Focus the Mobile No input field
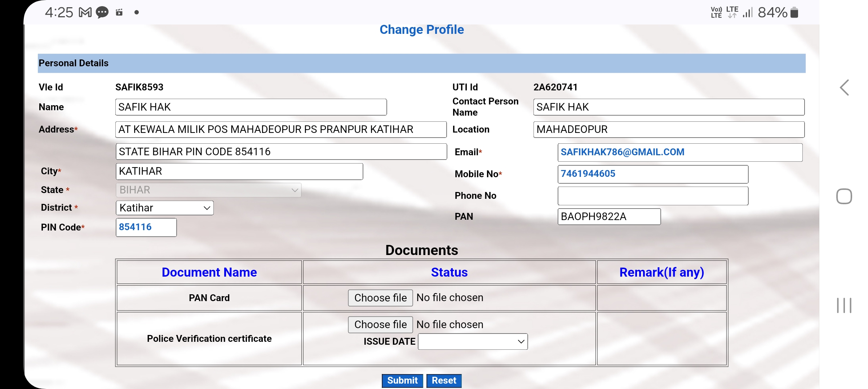 coord(652,174)
